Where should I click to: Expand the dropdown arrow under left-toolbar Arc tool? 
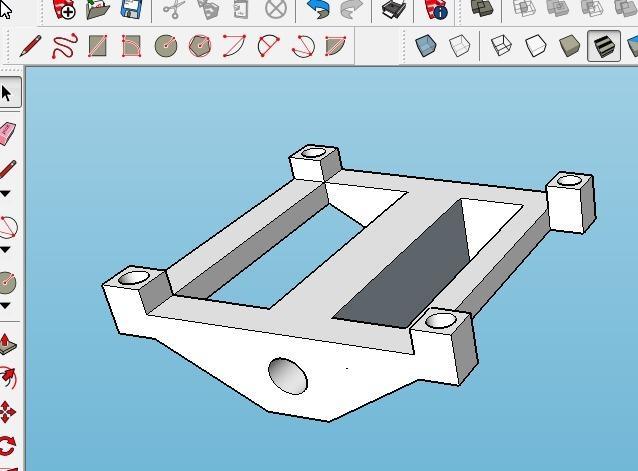pyautogui.click(x=5, y=250)
